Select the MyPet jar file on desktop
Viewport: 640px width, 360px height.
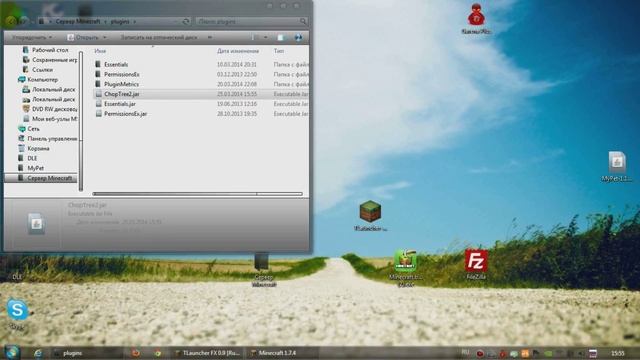tap(617, 166)
